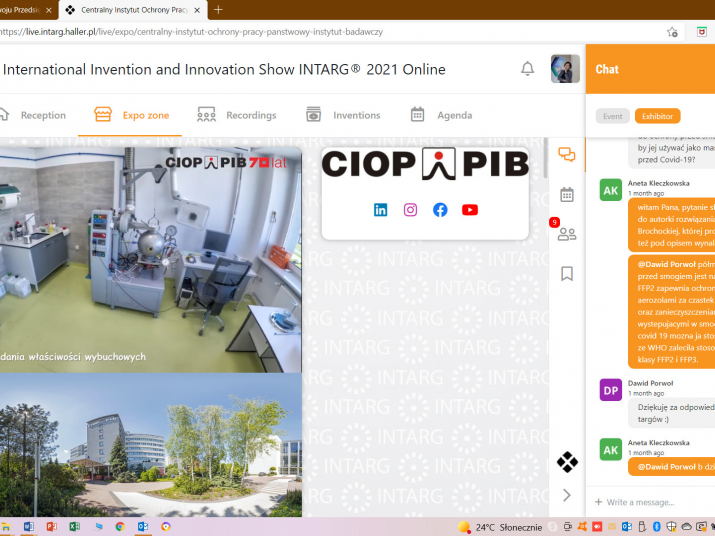This screenshot has width=715, height=536.
Task: Open the Agenda tab
Action: pyautogui.click(x=441, y=115)
